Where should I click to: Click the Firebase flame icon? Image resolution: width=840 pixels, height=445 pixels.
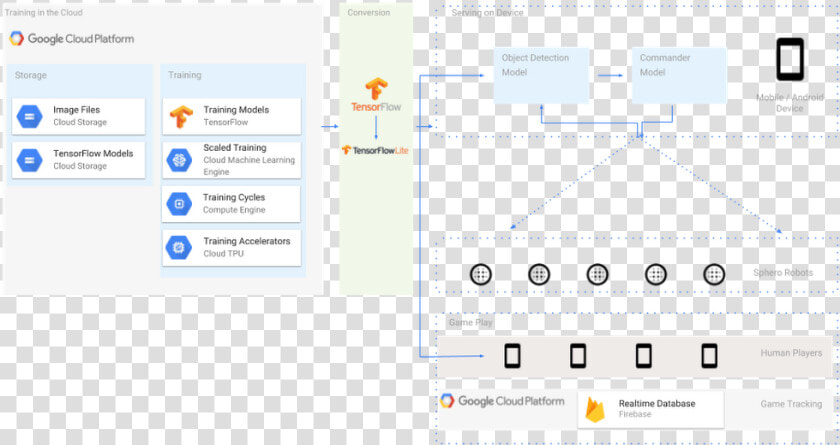pos(595,410)
